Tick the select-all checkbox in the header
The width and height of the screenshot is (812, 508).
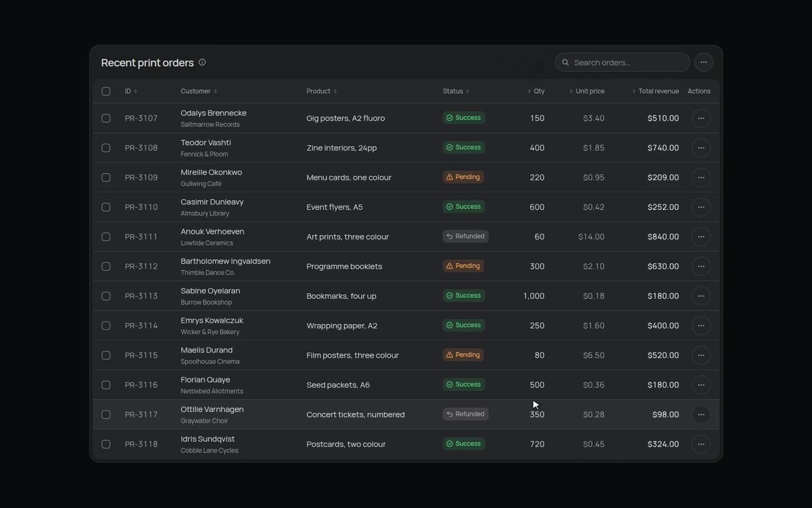coord(106,91)
